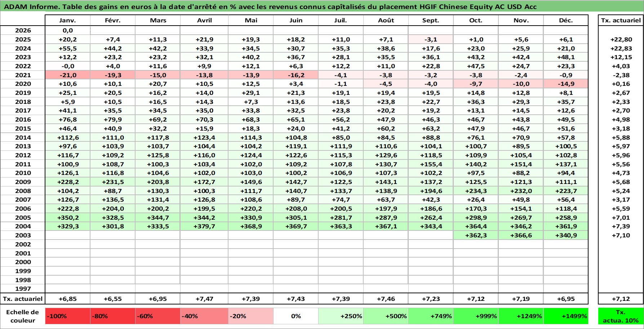Screen dimensions: 644x329
Task: Click the ADAM Informe title banner
Action: pyautogui.click(x=322, y=6)
